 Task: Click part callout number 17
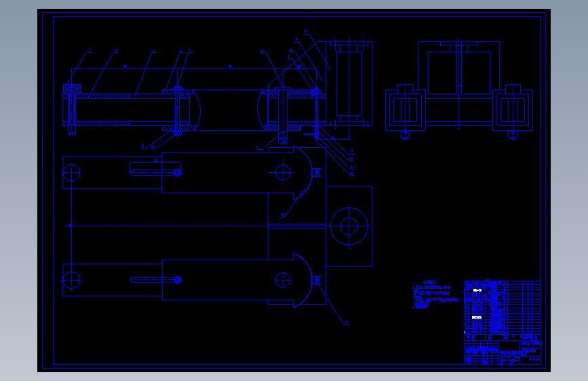click(x=142, y=146)
